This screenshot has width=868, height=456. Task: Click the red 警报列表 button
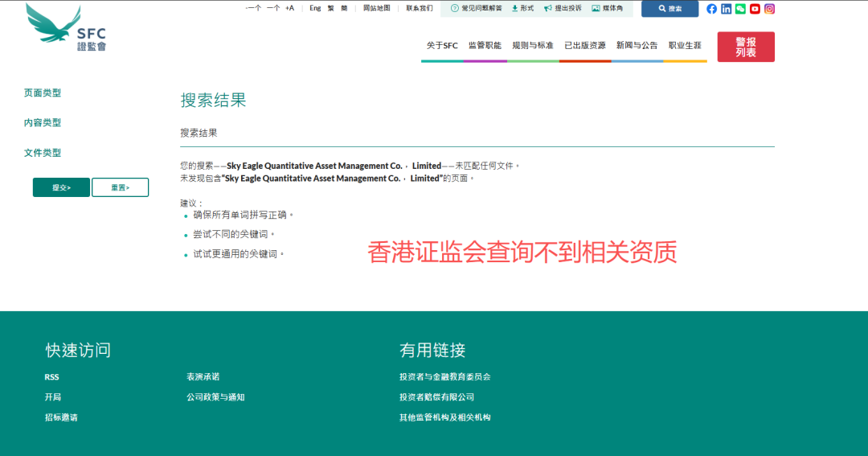746,47
